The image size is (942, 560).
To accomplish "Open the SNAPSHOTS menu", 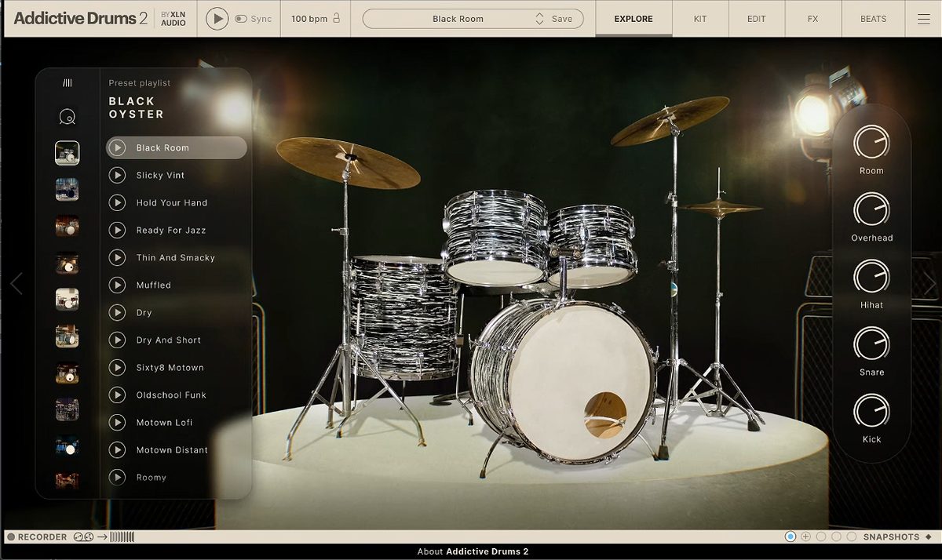I will pos(891,537).
